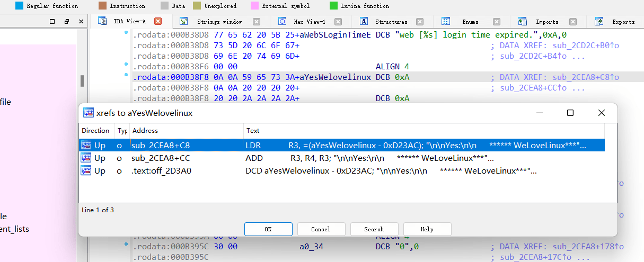Float the left functions panel

[x=67, y=22]
